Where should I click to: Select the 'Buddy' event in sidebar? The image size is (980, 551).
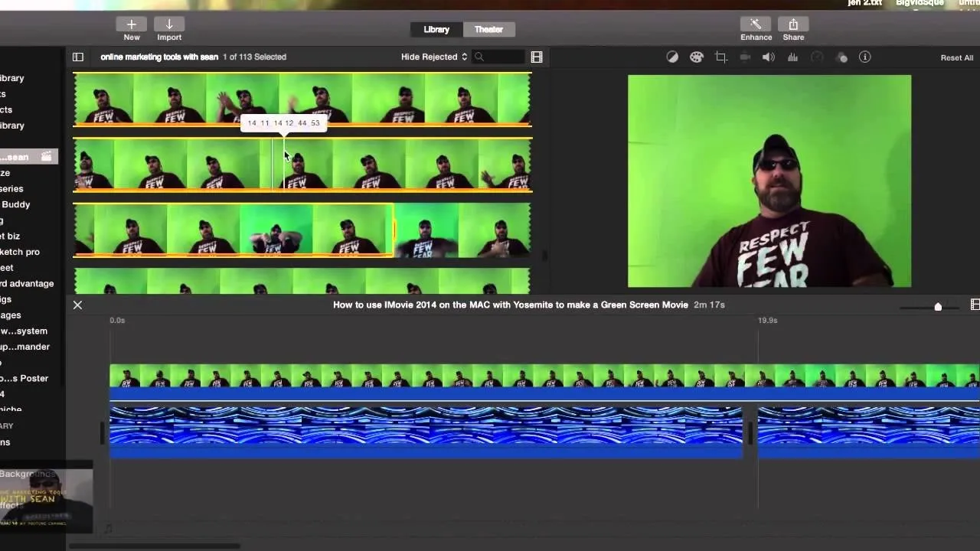pyautogui.click(x=15, y=204)
